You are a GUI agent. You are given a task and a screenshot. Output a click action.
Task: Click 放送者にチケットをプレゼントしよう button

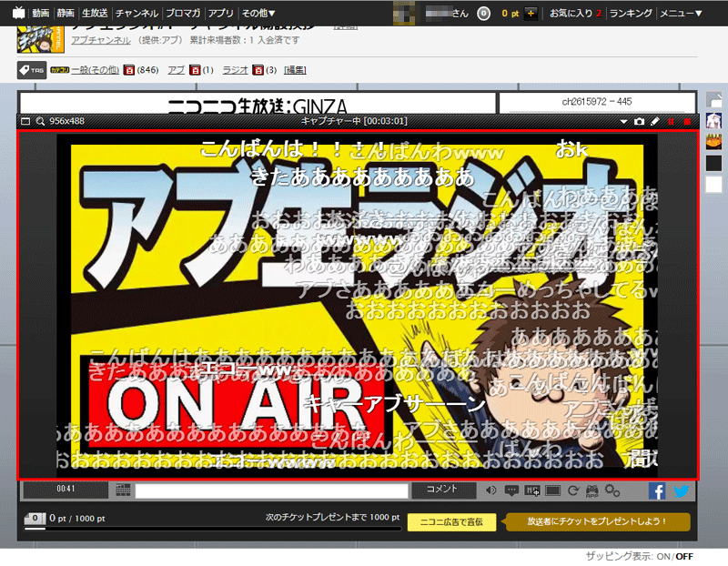(x=598, y=522)
